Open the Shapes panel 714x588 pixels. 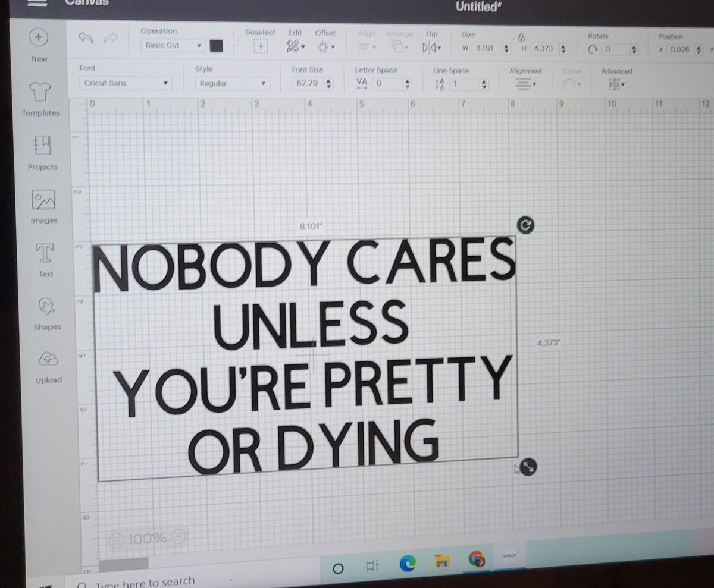tap(47, 306)
